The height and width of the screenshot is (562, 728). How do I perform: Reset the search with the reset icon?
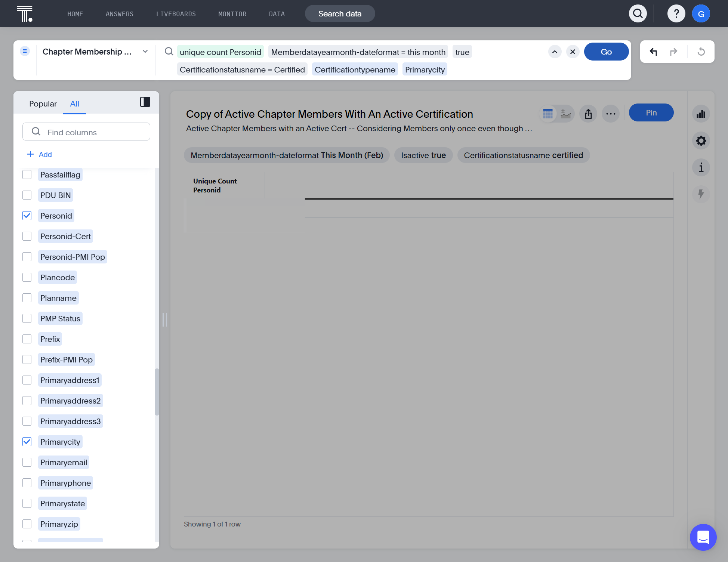(701, 52)
